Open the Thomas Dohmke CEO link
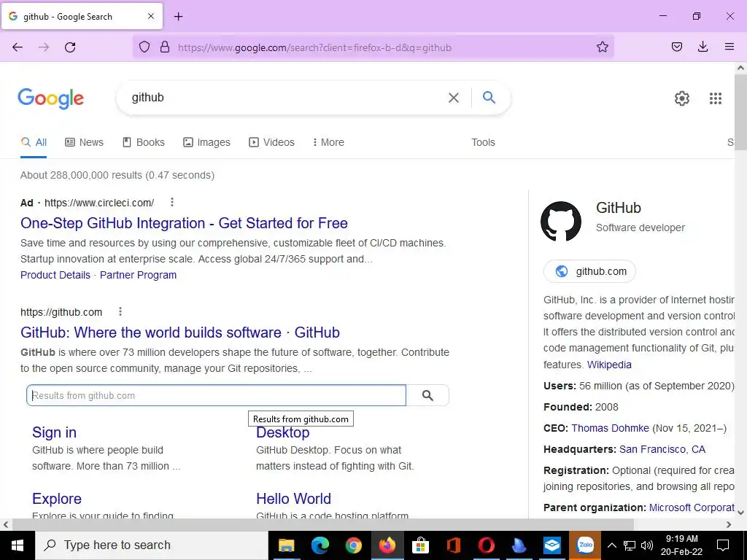The width and height of the screenshot is (747, 560). click(611, 428)
